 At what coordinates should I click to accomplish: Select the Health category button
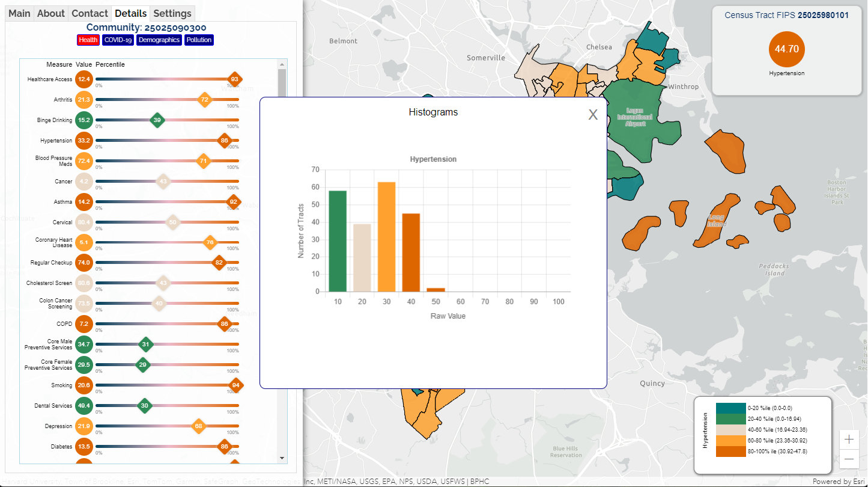coord(88,40)
